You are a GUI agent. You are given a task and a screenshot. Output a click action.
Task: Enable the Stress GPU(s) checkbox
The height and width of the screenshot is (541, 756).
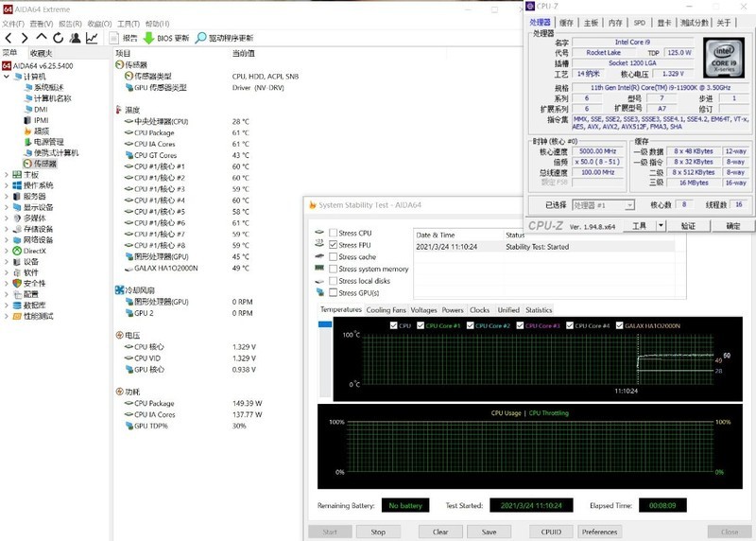(333, 292)
